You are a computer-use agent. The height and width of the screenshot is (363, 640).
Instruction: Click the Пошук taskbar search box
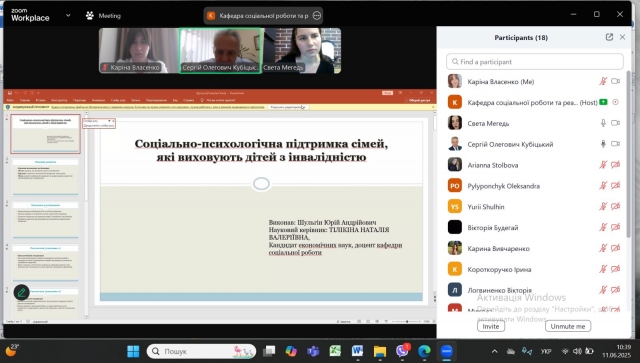[x=201, y=351]
